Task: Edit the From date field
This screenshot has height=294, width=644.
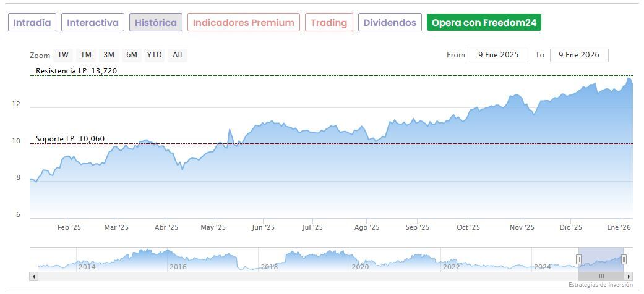Action: 499,55
